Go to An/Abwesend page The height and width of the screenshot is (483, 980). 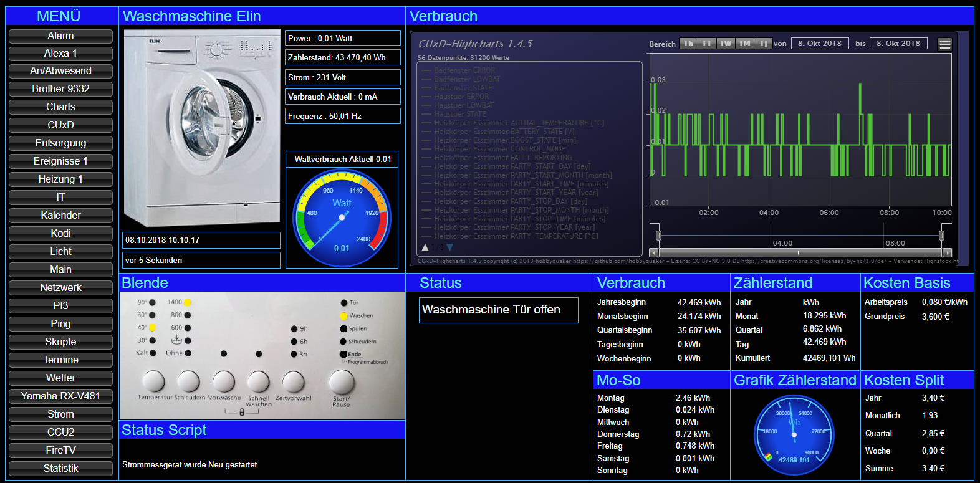(60, 71)
